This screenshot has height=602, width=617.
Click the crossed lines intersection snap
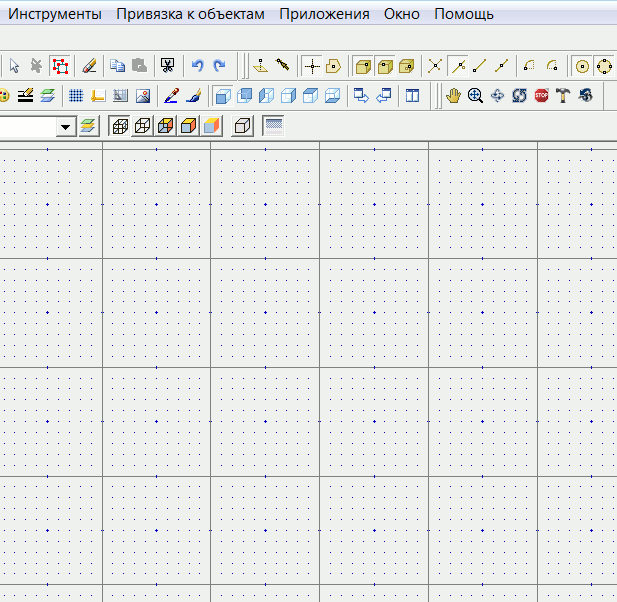pos(435,66)
